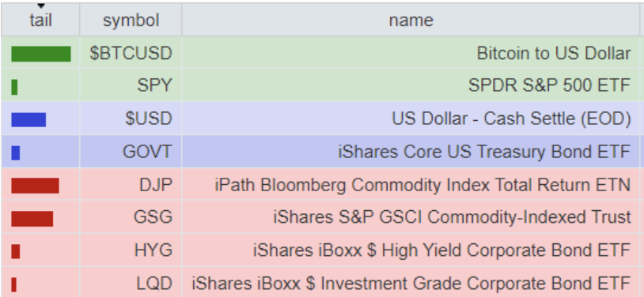Click the blue tail bar for $USD

pyautogui.click(x=28, y=119)
